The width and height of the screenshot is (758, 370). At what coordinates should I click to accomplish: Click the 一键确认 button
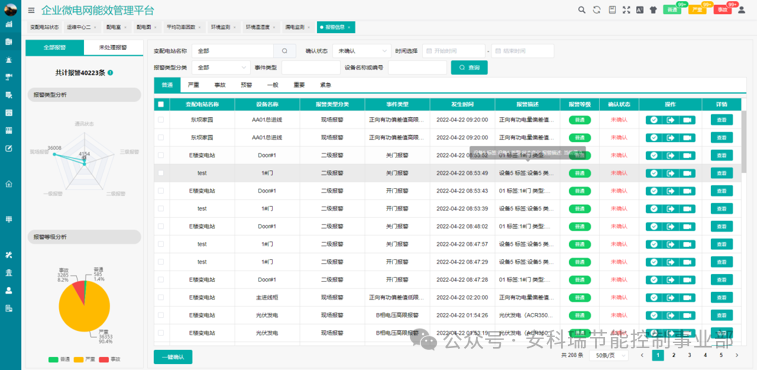[173, 357]
